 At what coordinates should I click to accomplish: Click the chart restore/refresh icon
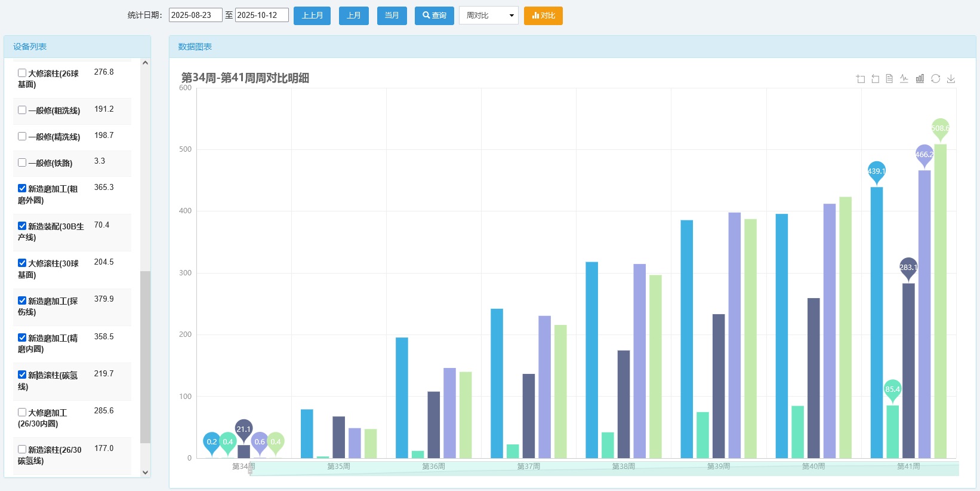(x=935, y=79)
